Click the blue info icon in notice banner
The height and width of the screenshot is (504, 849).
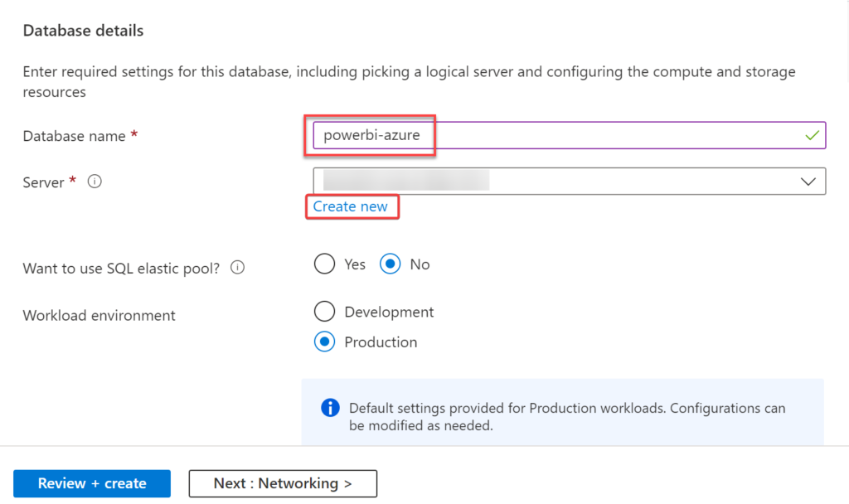pos(329,408)
